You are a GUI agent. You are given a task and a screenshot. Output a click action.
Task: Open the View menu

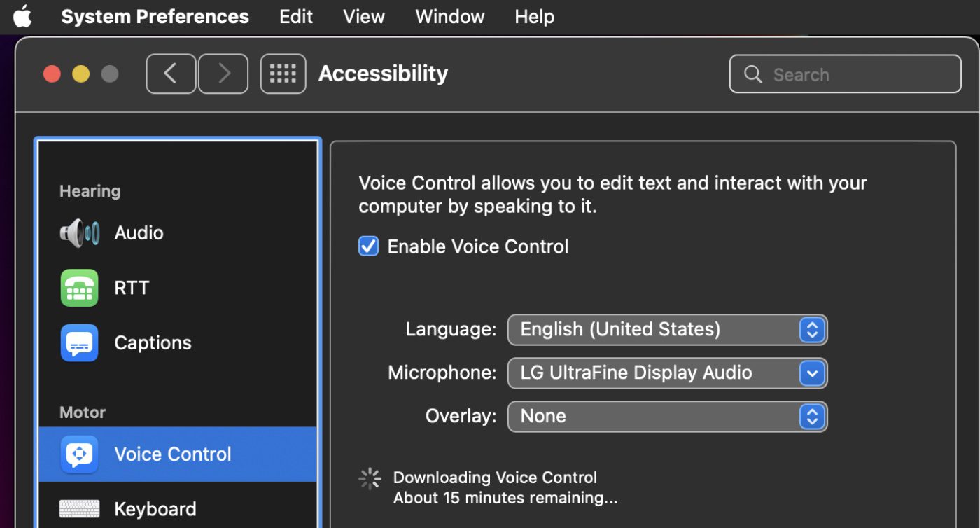364,16
